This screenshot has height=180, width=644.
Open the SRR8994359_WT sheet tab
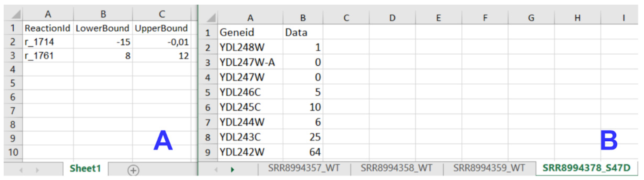pyautogui.click(x=489, y=168)
